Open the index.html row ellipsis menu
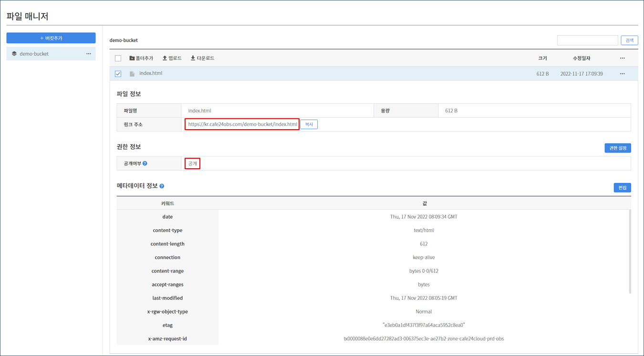 tap(622, 74)
